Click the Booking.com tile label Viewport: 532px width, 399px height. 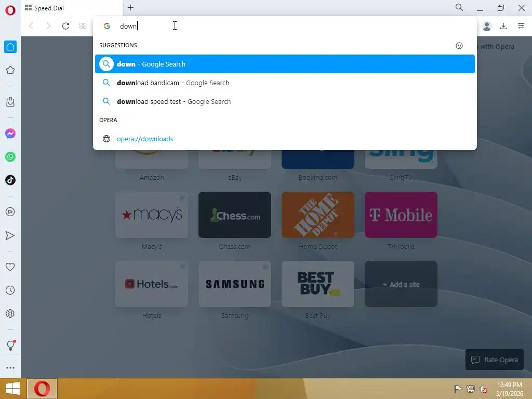coord(318,178)
